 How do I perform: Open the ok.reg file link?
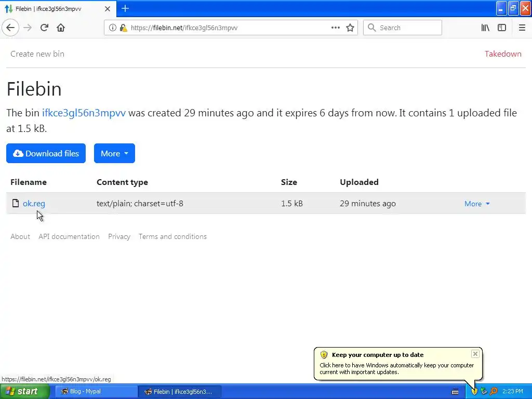tap(34, 204)
